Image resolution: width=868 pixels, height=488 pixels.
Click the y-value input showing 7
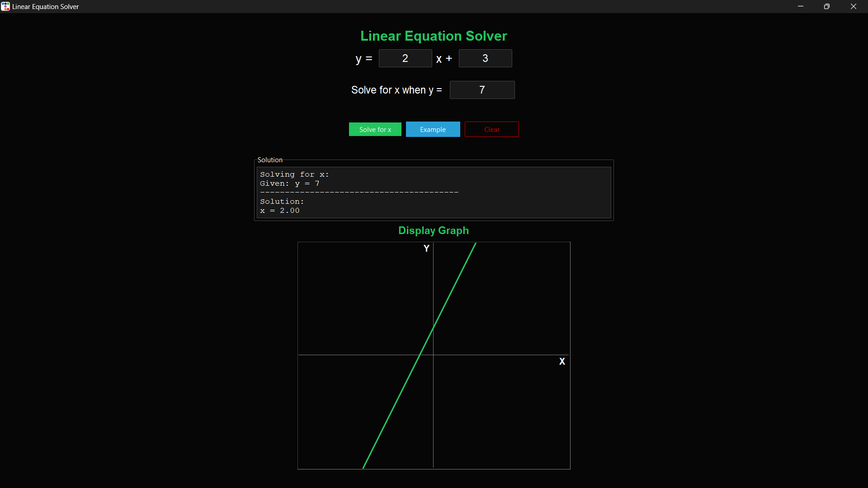tap(482, 89)
